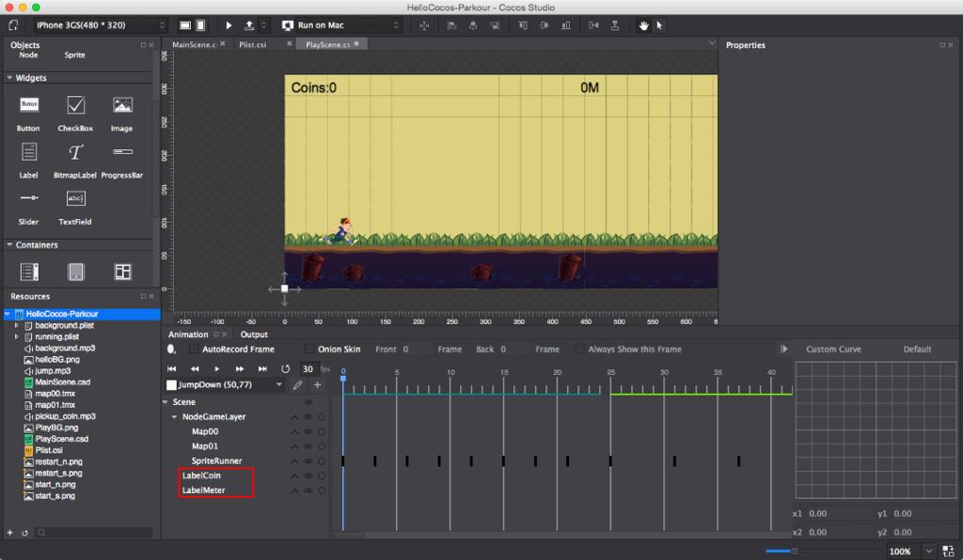This screenshot has height=560, width=963.
Task: Add the TextField widget
Action: 75,208
